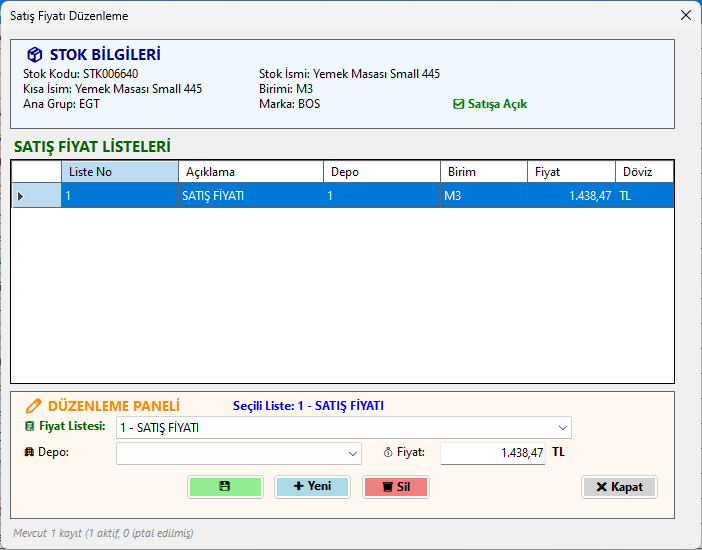Click the pencil icon next to DÜZENLEME PANELİ
This screenshot has height=550, width=702.
point(33,406)
